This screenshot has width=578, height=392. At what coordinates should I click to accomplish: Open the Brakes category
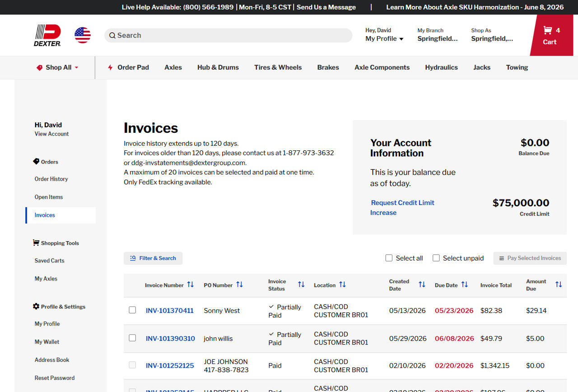(328, 67)
